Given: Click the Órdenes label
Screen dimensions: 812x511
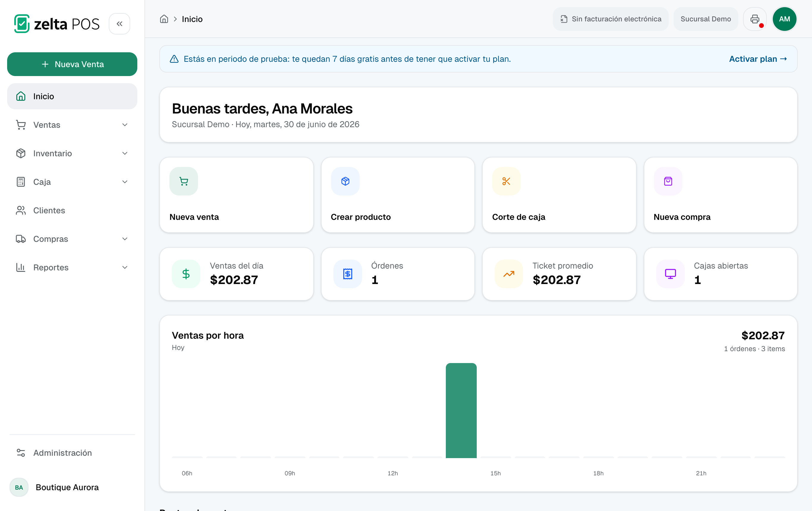Looking at the screenshot, I should (387, 266).
